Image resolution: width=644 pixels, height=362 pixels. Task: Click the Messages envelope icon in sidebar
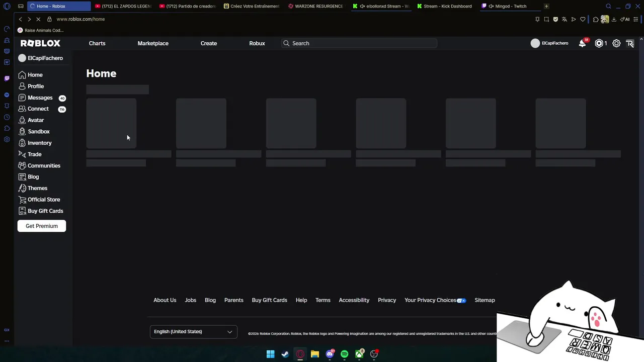click(x=22, y=98)
